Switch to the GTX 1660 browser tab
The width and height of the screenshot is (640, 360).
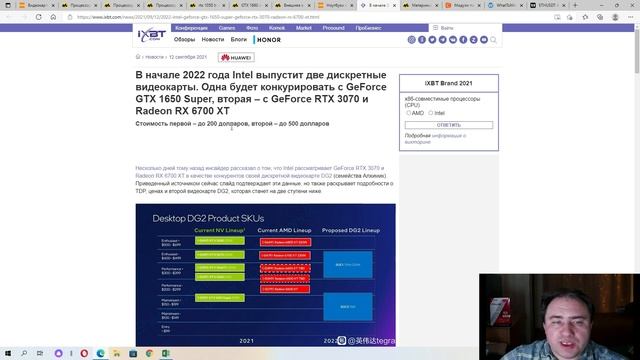(250, 5)
